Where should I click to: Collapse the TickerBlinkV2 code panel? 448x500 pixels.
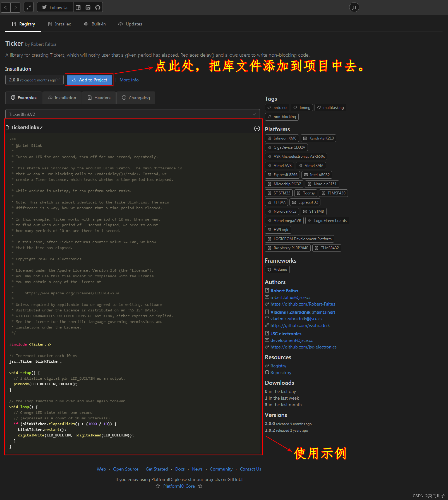(x=257, y=128)
